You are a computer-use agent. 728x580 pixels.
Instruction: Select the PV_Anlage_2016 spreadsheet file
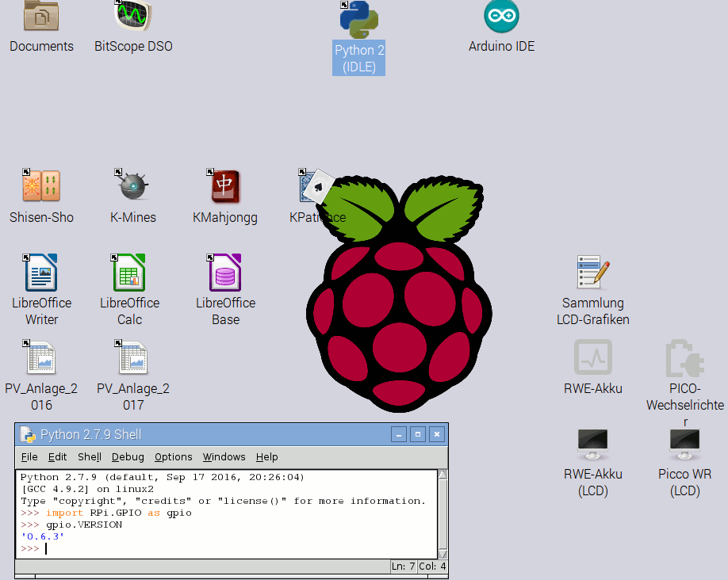(41, 359)
